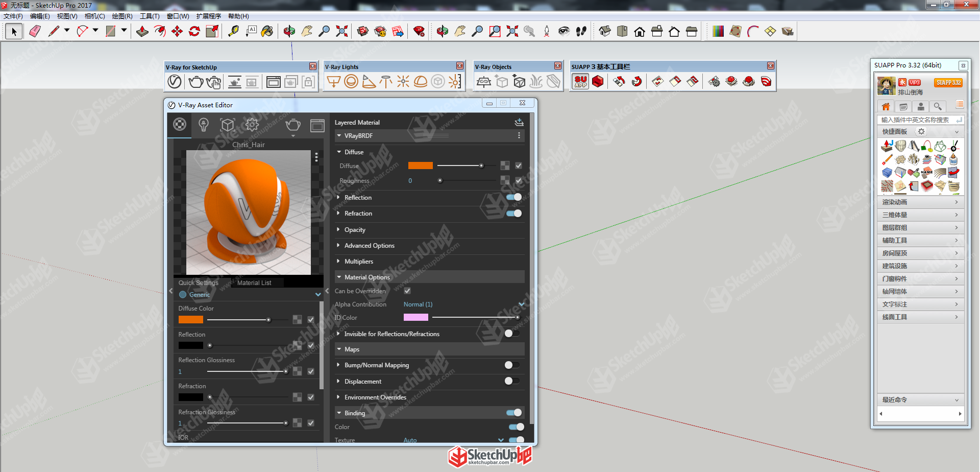Screen dimensions: 980x472
Task: Toggle the Refraction layer switch
Action: point(514,213)
